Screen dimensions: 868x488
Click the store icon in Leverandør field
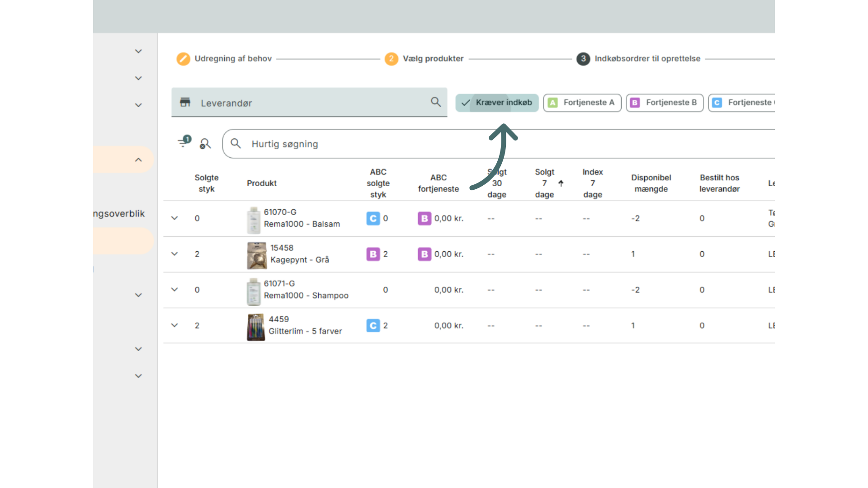pyautogui.click(x=185, y=102)
